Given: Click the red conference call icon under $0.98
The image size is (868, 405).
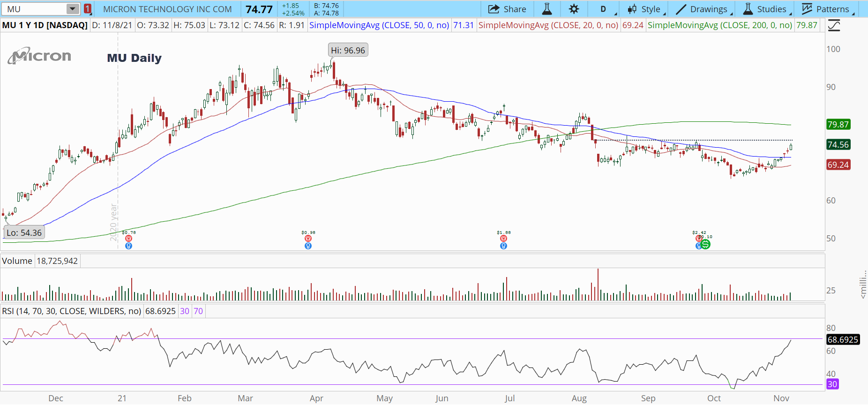Looking at the screenshot, I should [308, 239].
